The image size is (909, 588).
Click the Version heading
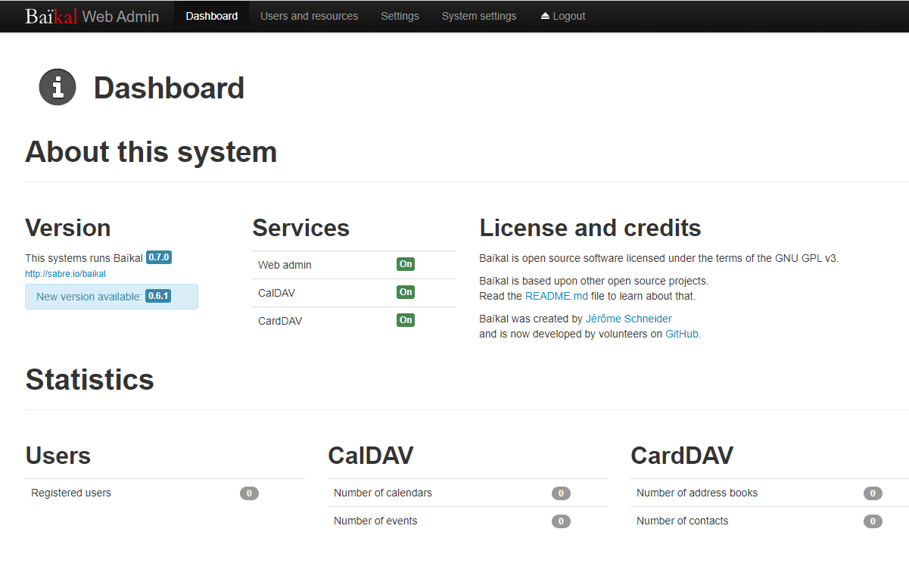tap(68, 228)
